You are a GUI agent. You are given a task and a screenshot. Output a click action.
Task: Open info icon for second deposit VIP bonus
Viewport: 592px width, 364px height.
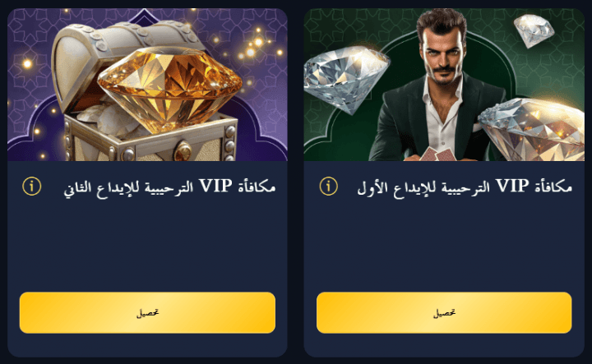[32, 187]
